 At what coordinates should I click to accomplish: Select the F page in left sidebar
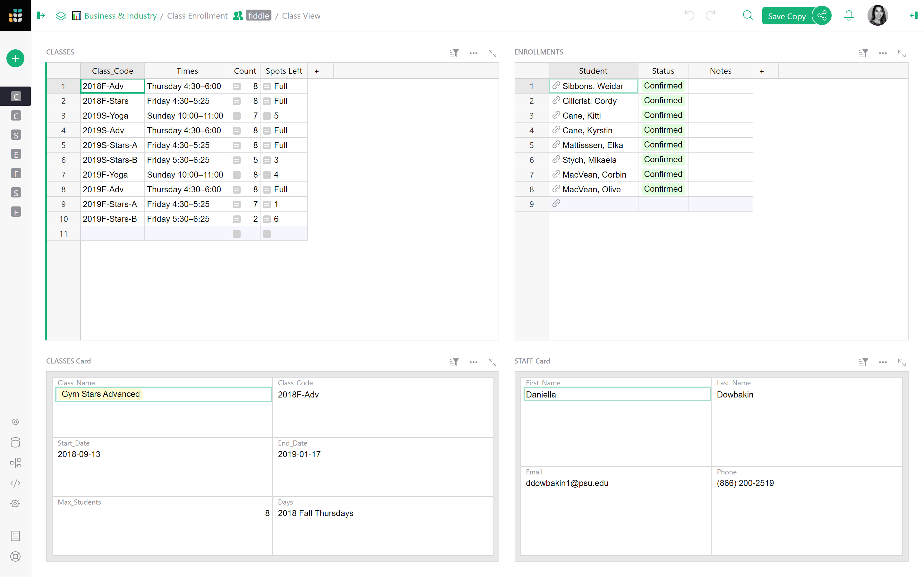(x=16, y=174)
